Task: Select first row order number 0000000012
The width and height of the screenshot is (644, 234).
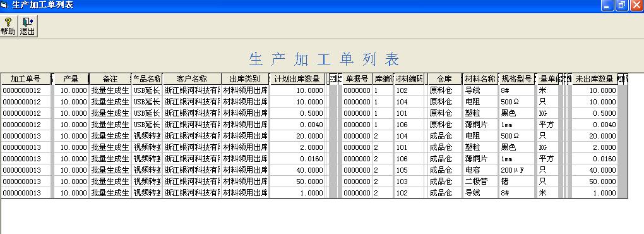Action: [x=25, y=90]
